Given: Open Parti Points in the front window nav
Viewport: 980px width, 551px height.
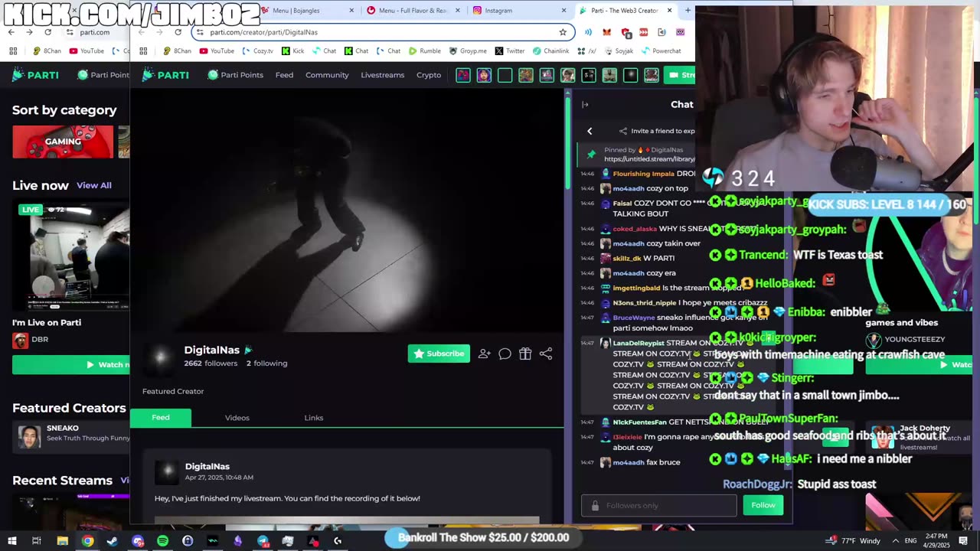Looking at the screenshot, I should pos(235,75).
